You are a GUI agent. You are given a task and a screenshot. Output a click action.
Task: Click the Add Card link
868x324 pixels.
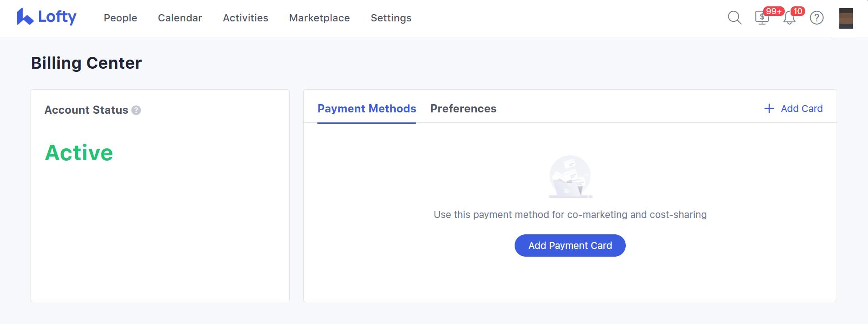[802, 109]
